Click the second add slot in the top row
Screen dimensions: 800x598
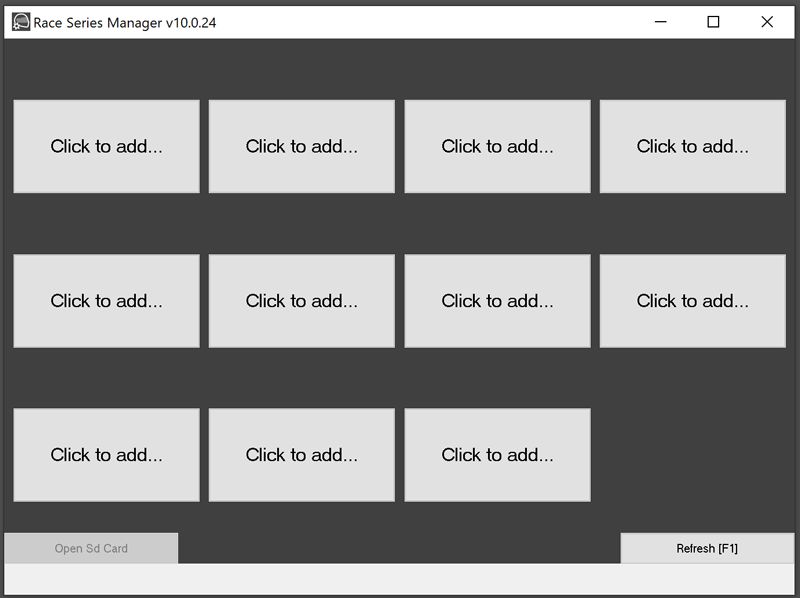pyautogui.click(x=301, y=145)
